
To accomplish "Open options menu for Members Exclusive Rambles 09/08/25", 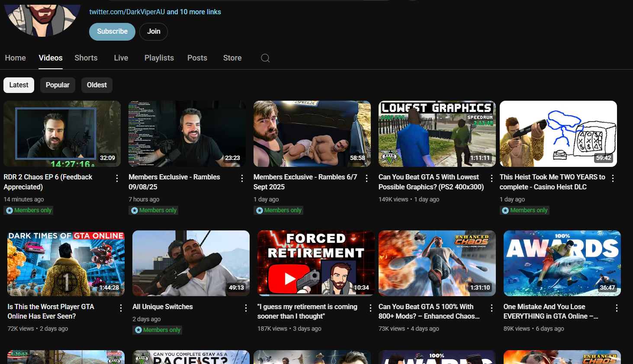I will click(x=242, y=178).
